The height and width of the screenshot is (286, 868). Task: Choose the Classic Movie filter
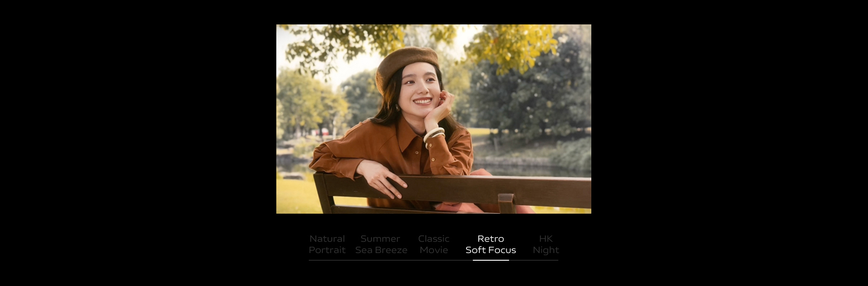click(434, 244)
